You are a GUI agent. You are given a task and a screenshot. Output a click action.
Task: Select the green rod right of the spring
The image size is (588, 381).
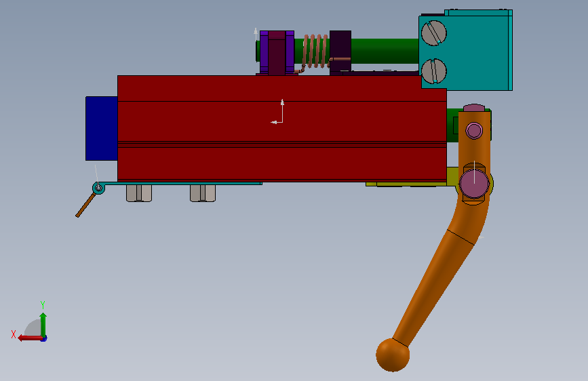[x=385, y=51]
